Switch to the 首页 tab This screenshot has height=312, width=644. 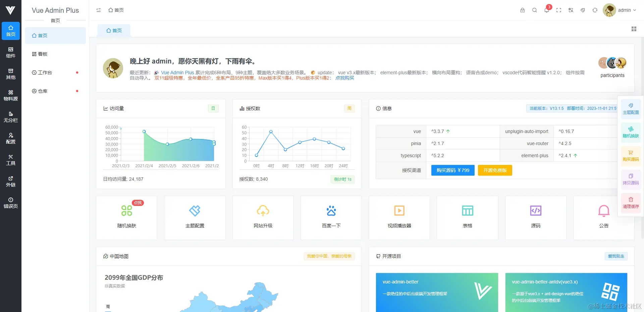pyautogui.click(x=114, y=30)
